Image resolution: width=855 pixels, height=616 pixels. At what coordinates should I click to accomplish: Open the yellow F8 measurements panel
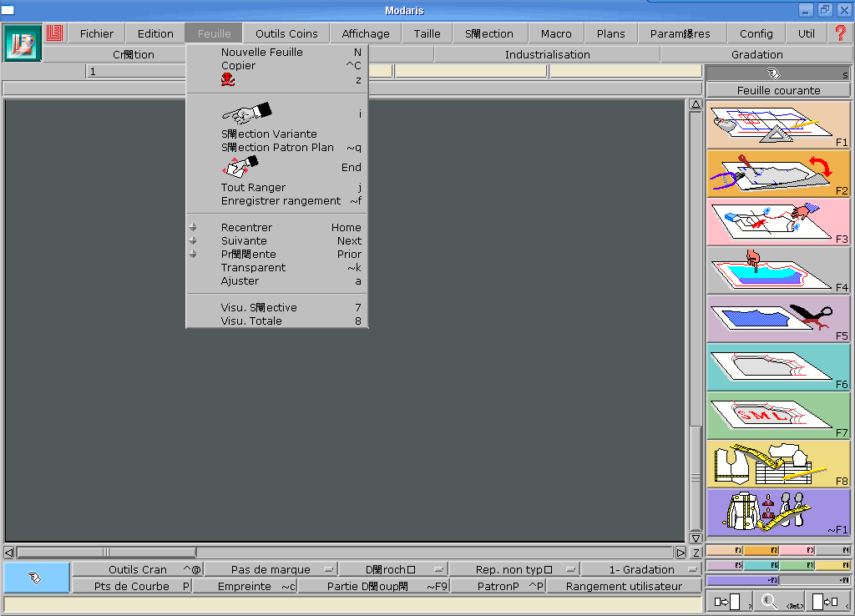[778, 464]
